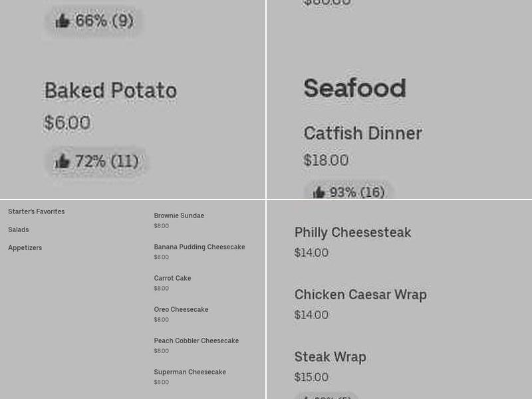Select the 66% (9) thumbs-up badge
The image size is (532, 399).
tap(94, 21)
